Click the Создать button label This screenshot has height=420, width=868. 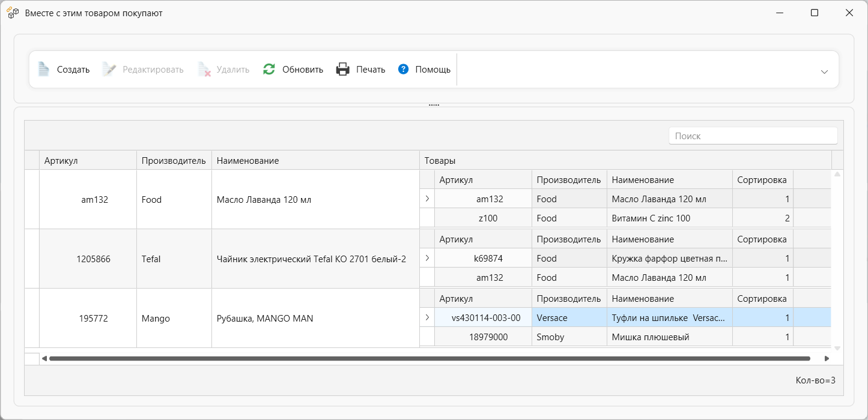coord(73,70)
